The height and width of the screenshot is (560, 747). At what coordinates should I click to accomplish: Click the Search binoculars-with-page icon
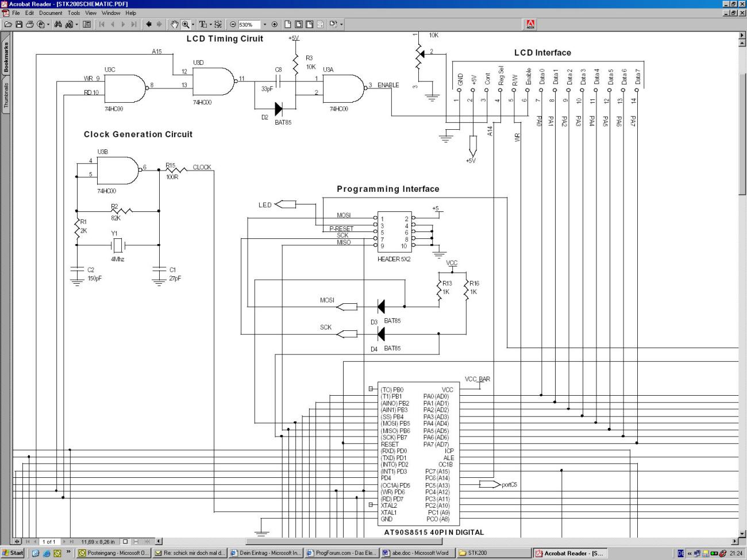69,24
